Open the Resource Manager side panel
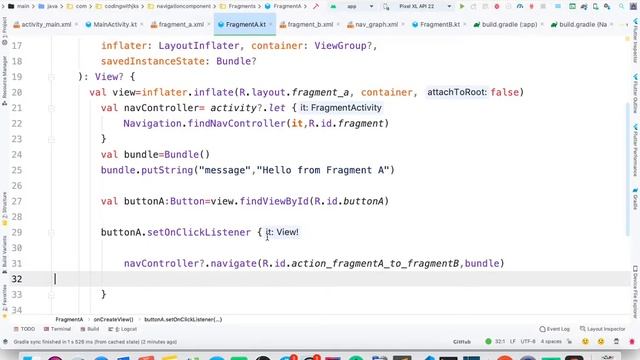This screenshot has height=360, width=640. pos(4,80)
